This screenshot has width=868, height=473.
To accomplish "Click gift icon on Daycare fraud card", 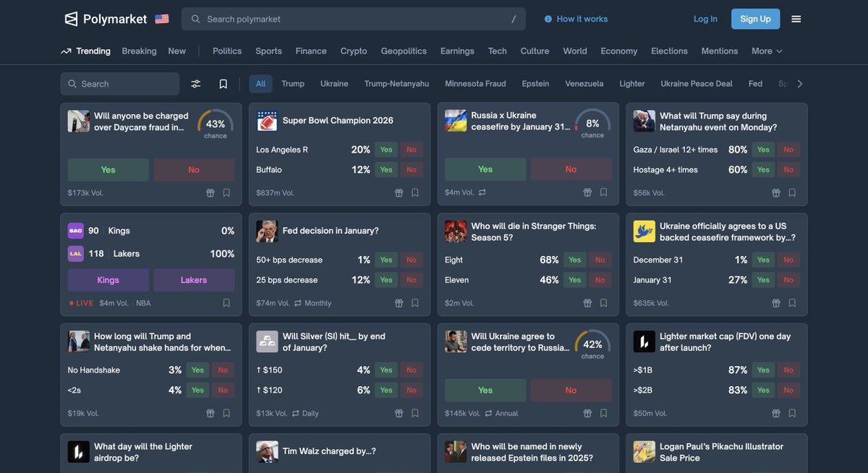I will click(x=210, y=193).
